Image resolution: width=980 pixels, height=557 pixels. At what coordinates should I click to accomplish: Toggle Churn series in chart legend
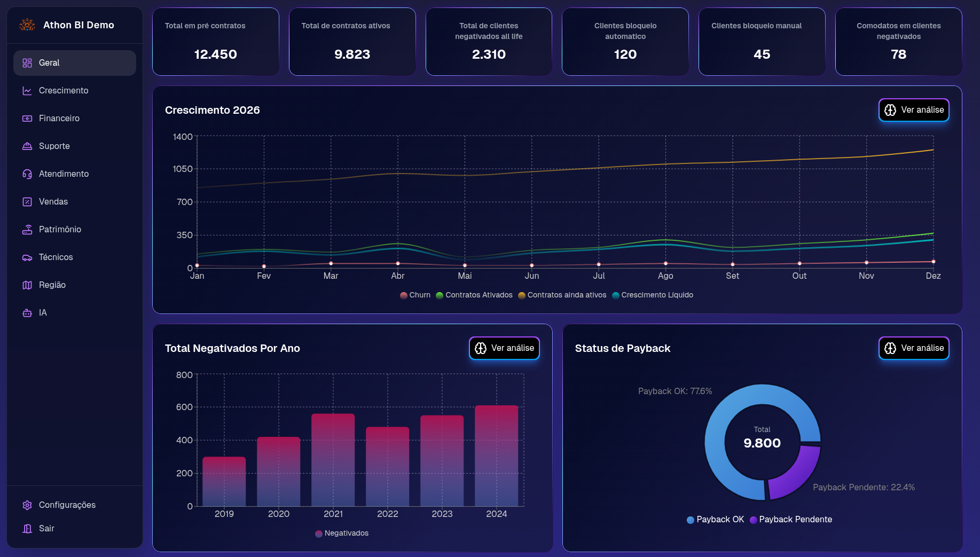coord(415,295)
